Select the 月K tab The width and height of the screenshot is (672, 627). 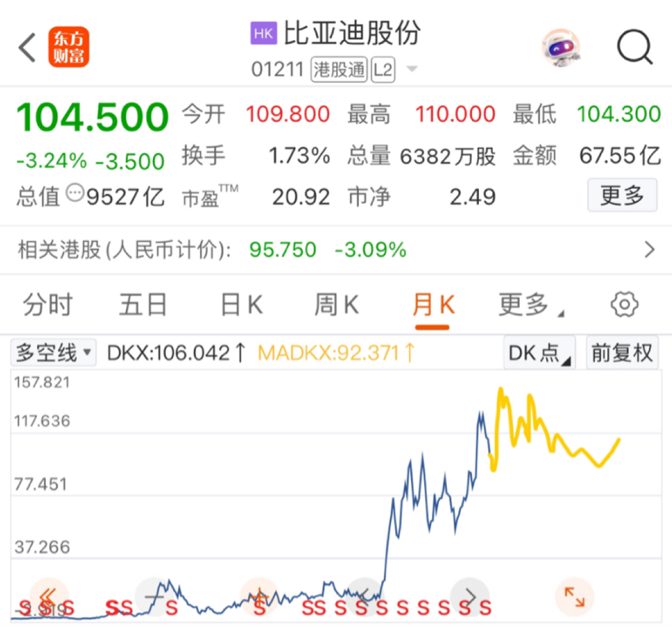pos(433,305)
